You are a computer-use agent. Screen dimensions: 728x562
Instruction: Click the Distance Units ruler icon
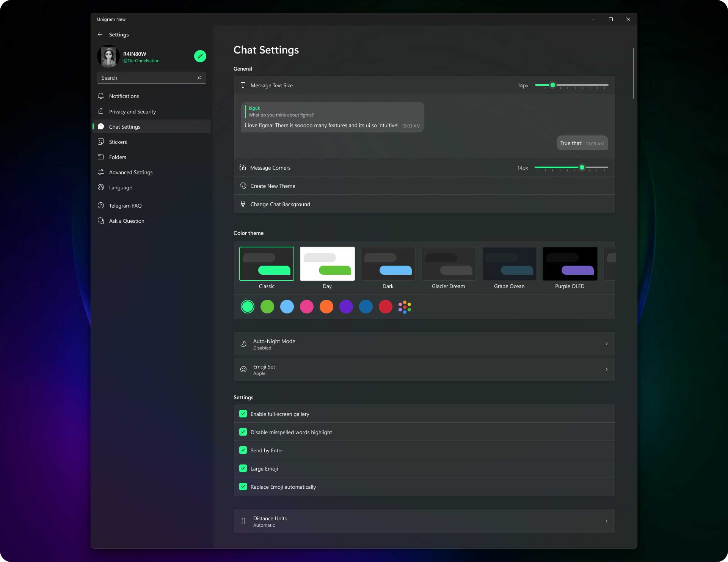click(243, 521)
